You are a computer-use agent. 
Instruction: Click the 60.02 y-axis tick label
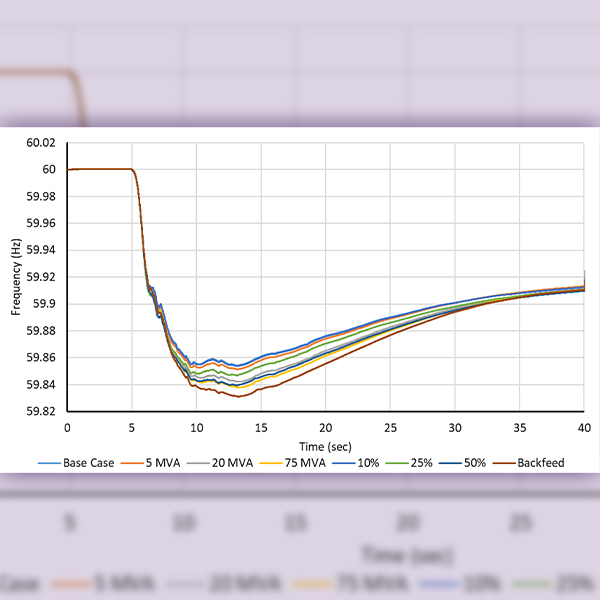pyautogui.click(x=41, y=143)
